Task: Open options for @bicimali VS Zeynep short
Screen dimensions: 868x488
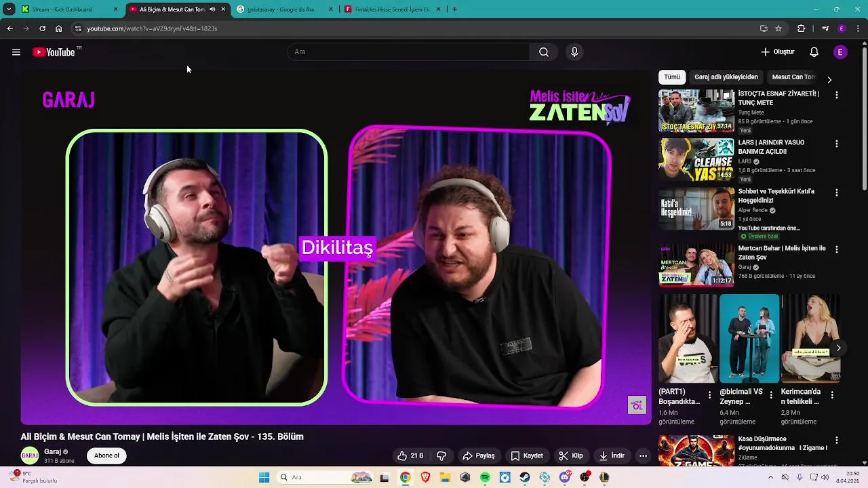Action: coord(771,394)
